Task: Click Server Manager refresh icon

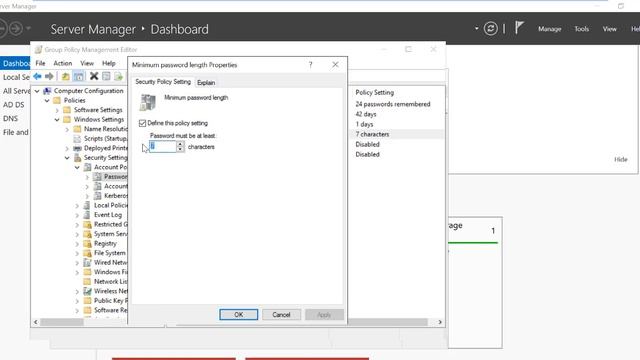Action: pyautogui.click(x=491, y=29)
